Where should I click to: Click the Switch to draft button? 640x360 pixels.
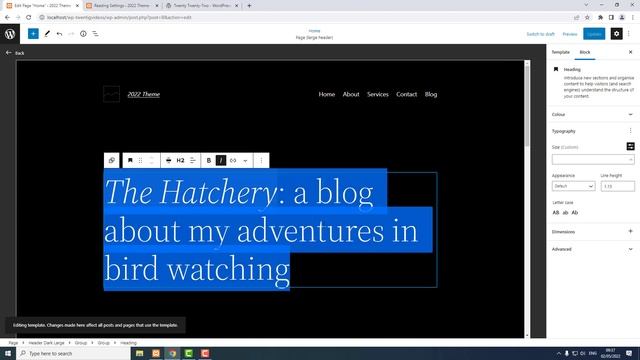tap(540, 34)
